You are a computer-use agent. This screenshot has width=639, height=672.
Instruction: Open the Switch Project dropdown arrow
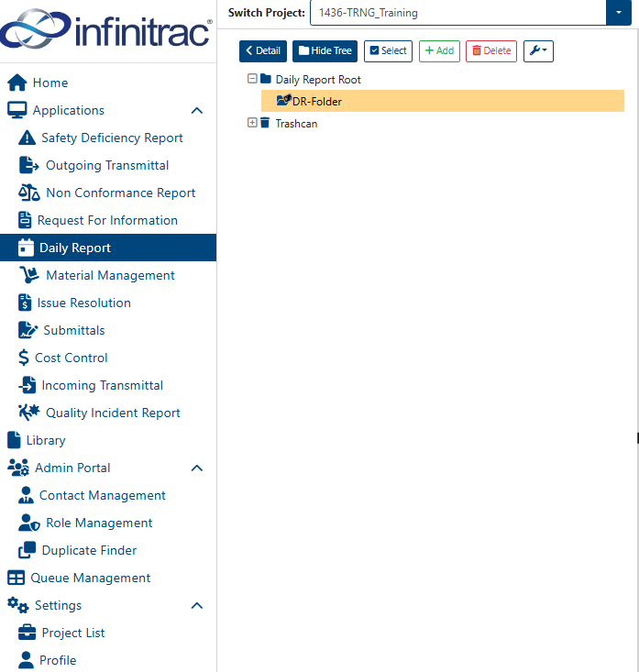(619, 13)
